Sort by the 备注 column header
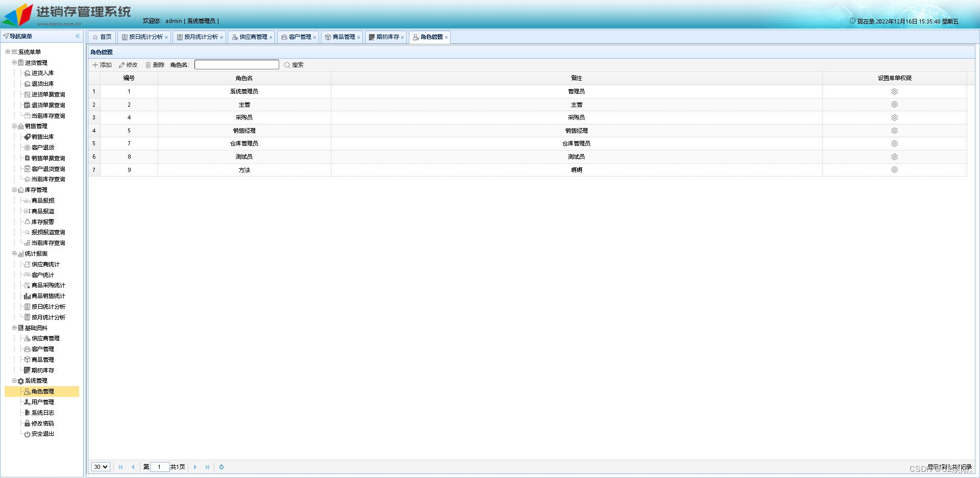980x478 pixels. tap(576, 78)
